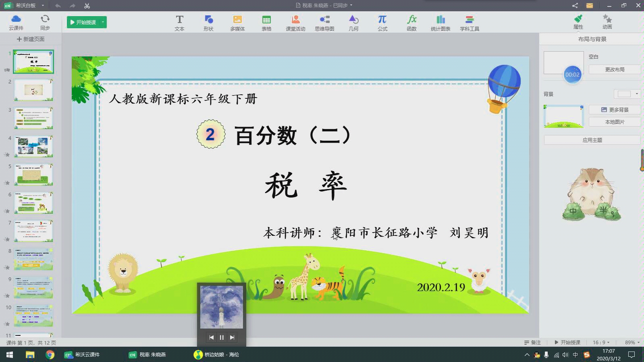The height and width of the screenshot is (362, 644).
Task: Select slide 9 thumbnail
Action: click(33, 287)
